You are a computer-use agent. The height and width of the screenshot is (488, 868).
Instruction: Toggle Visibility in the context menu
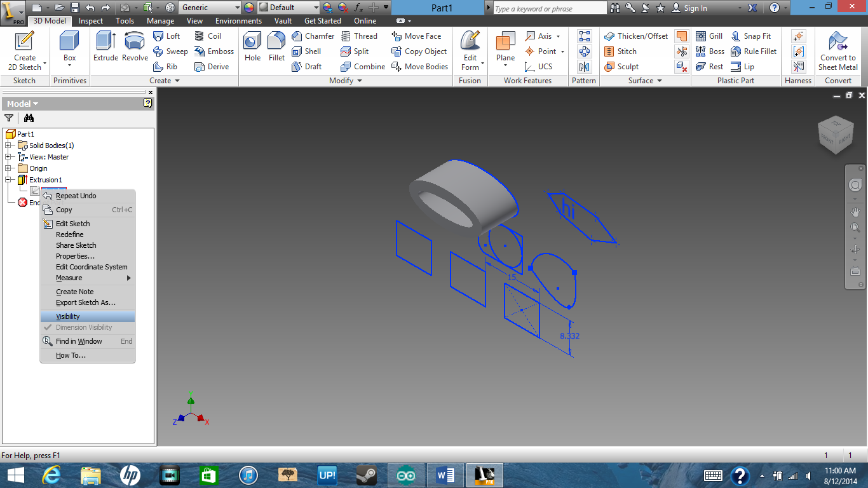click(67, 316)
